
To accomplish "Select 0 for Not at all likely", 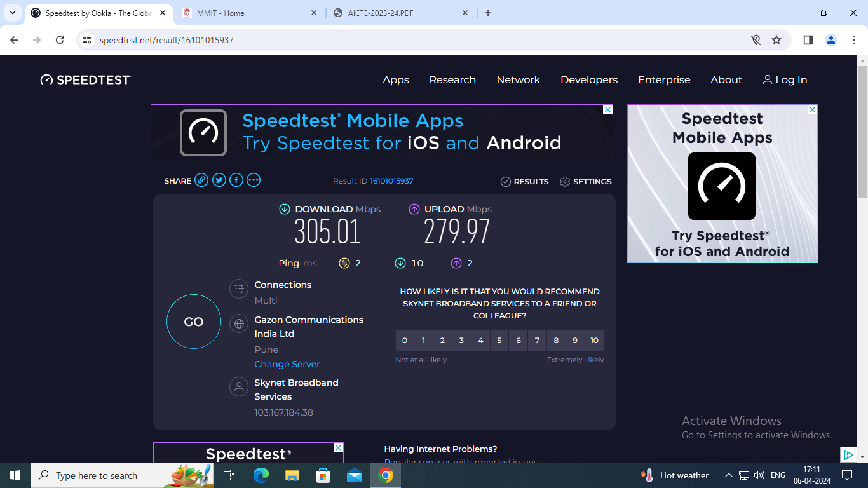I will (404, 340).
